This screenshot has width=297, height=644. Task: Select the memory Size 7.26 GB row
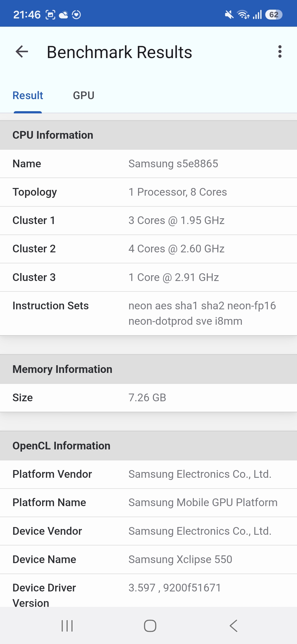[x=148, y=398]
